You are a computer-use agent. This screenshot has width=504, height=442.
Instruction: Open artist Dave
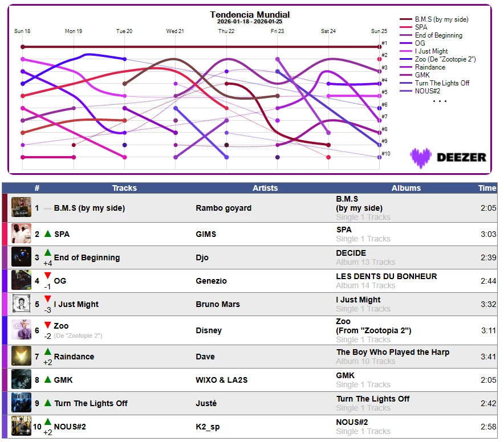pyautogui.click(x=205, y=357)
